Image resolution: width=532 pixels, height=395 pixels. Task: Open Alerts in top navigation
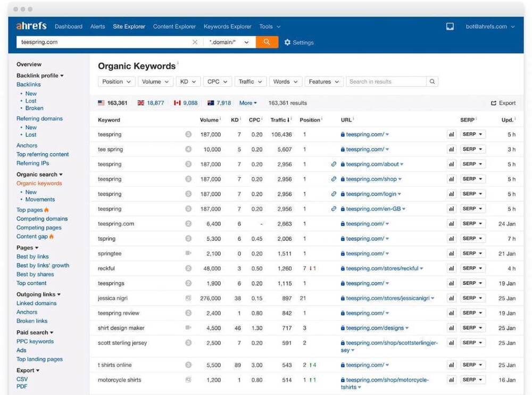point(97,27)
